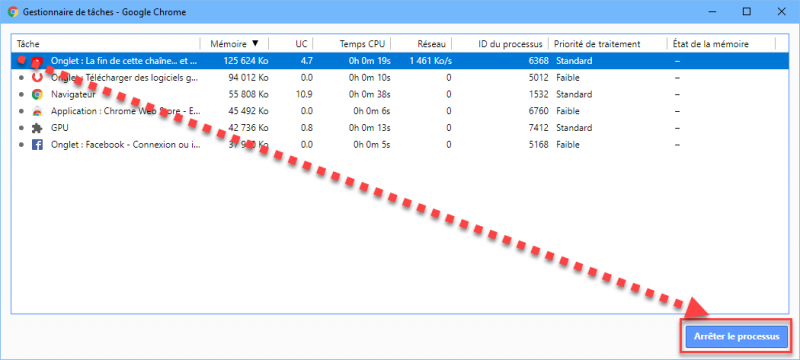Click process ID 5168

coord(539,145)
